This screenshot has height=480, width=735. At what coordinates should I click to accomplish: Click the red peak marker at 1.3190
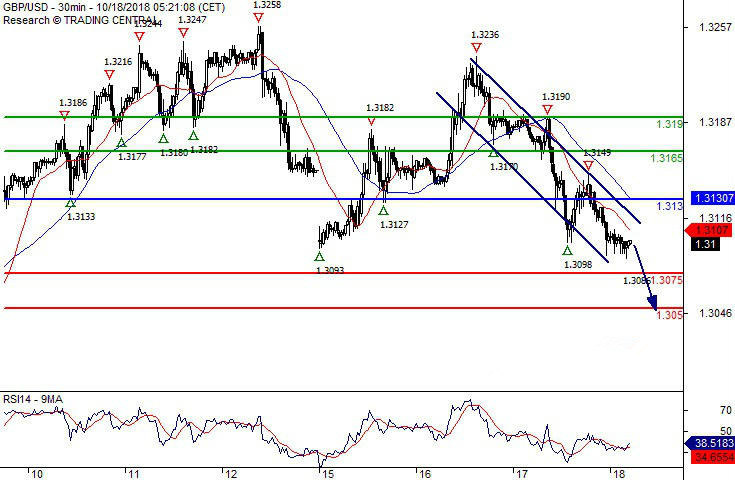pos(548,110)
